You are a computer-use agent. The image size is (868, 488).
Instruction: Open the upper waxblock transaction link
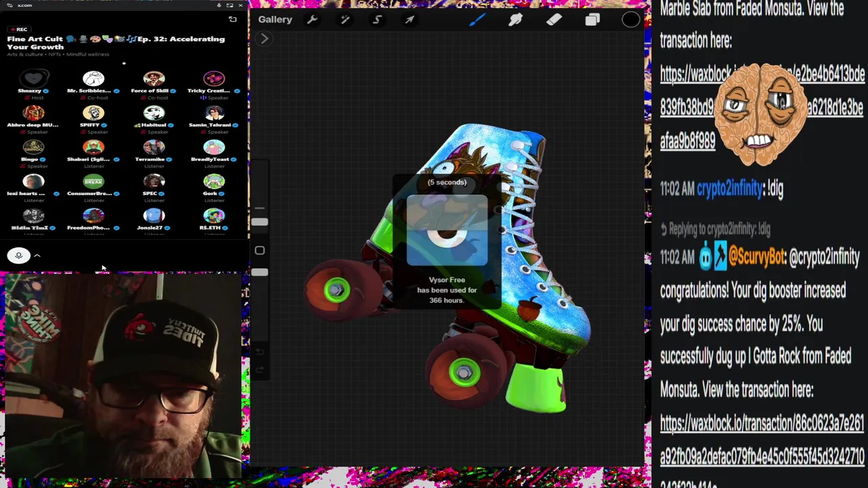762,107
